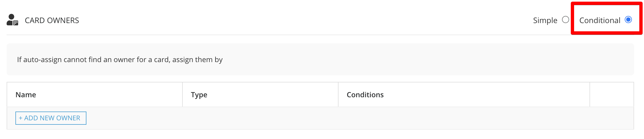Screen dimensions: 644x139
Task: Click the empty space below Type header
Action: [260, 118]
